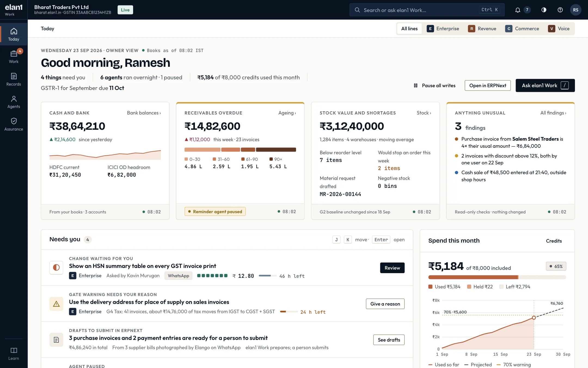
Task: Click the Voice V badge icon
Action: 552,29
